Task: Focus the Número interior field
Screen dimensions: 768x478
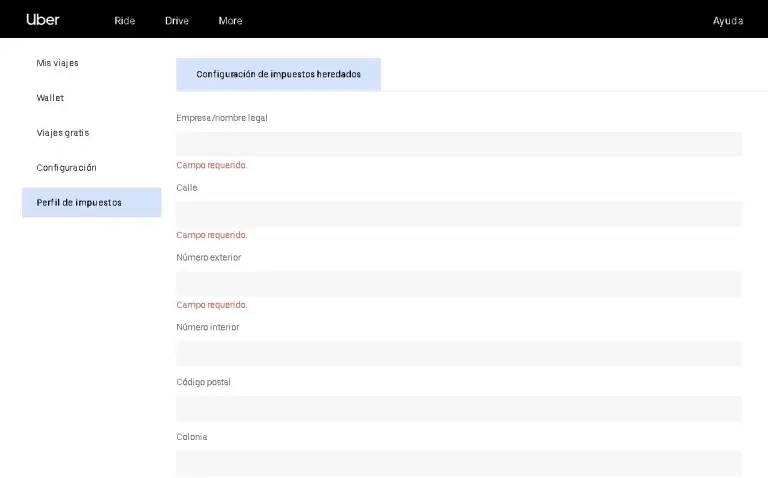Action: click(x=458, y=353)
